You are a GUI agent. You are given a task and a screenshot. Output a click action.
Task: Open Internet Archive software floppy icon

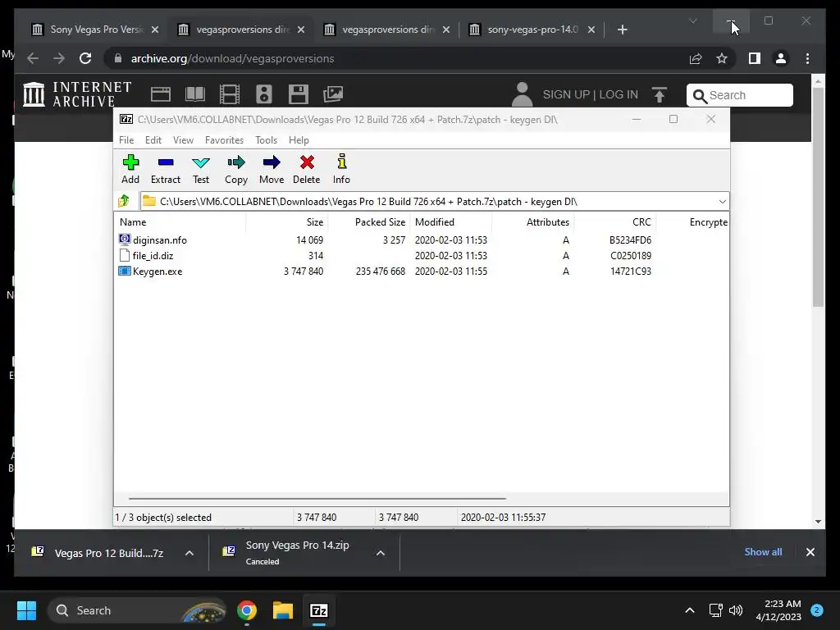click(x=298, y=94)
